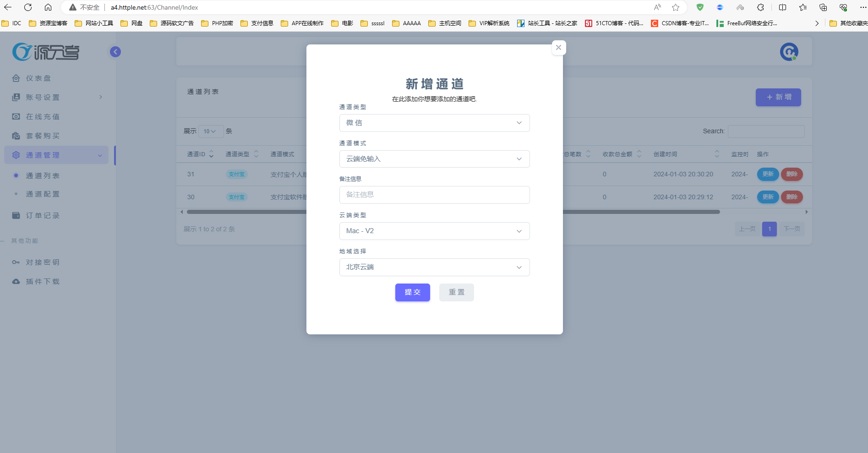
Task: Open the browser favorites list icon
Action: click(x=803, y=7)
